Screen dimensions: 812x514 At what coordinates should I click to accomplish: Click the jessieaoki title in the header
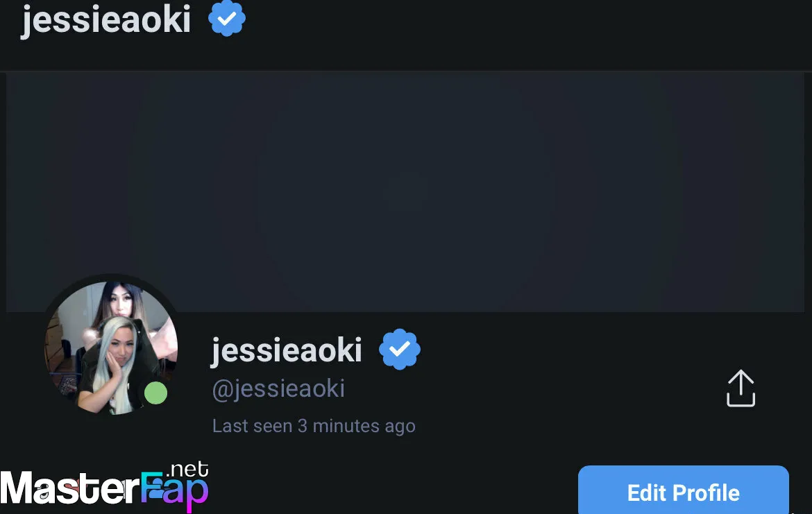(x=106, y=19)
